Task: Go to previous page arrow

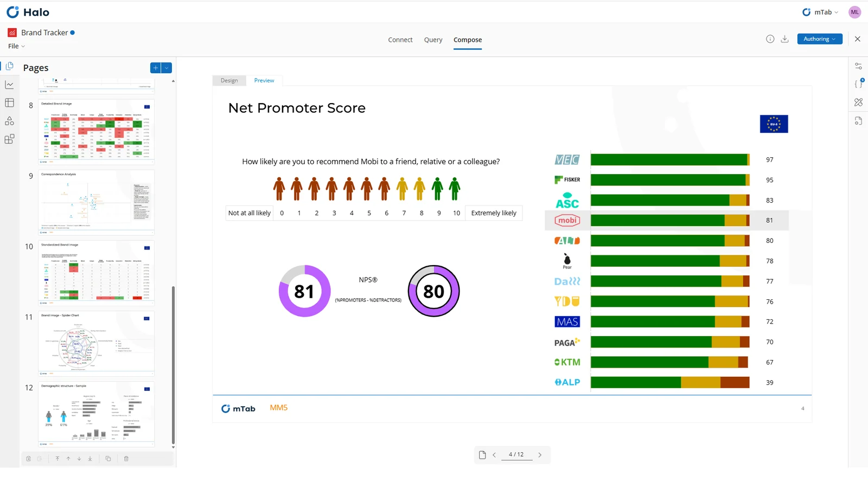Action: [x=494, y=455]
